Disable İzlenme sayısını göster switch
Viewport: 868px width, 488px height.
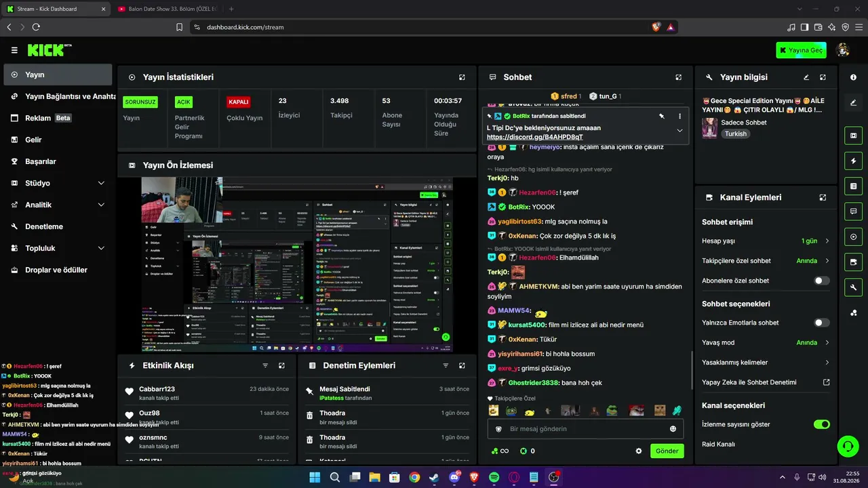point(821,424)
